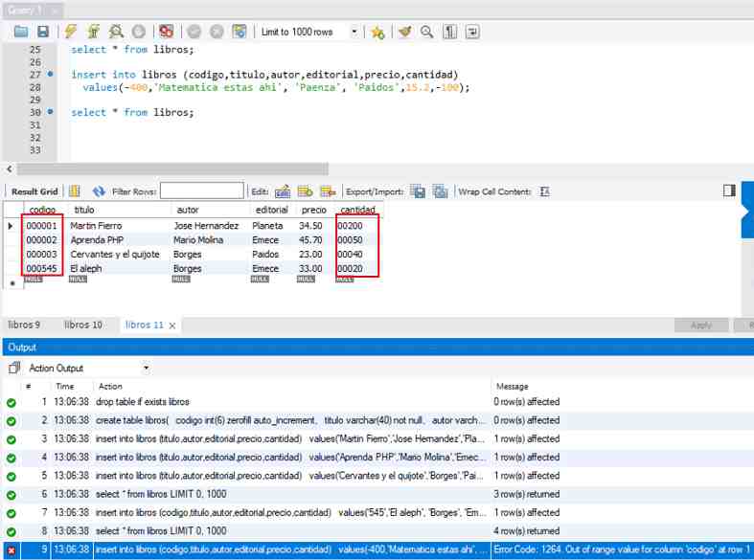Refresh the result with the blue arrows icon

click(99, 191)
